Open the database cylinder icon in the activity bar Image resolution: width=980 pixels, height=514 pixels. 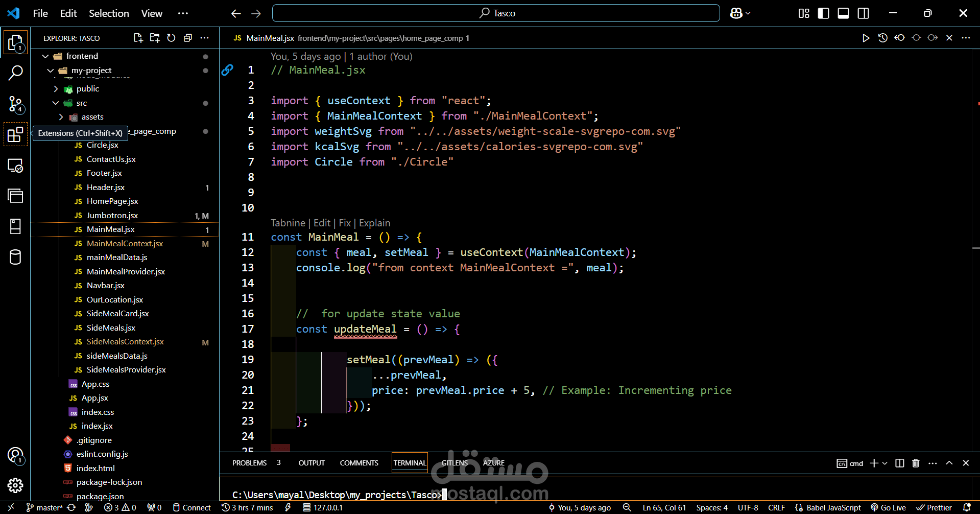[15, 257]
